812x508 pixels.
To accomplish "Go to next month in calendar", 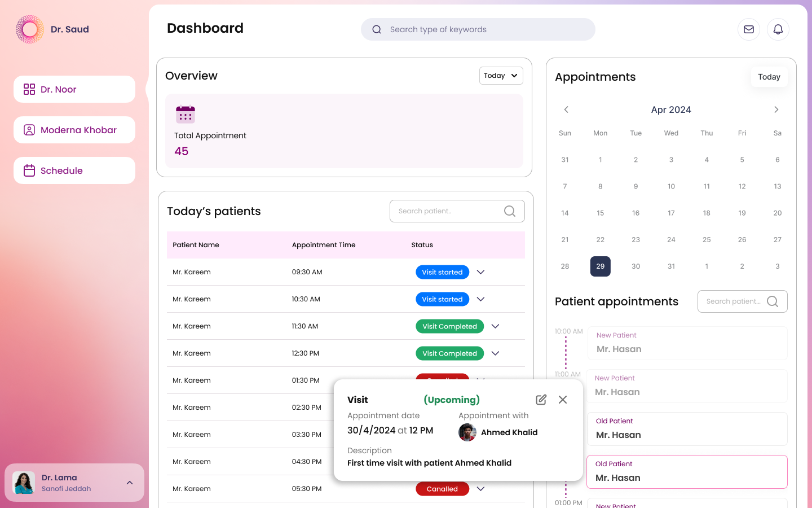I will coord(776,110).
